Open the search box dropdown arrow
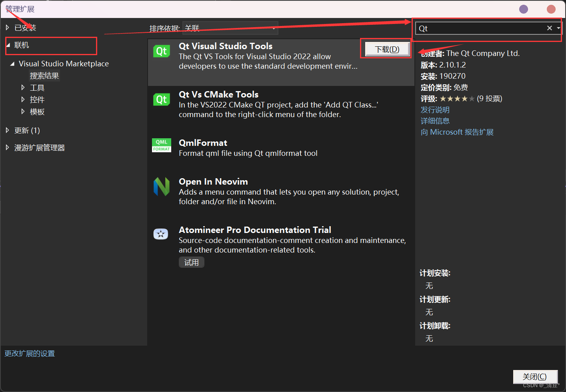This screenshot has height=392, width=566. (558, 28)
